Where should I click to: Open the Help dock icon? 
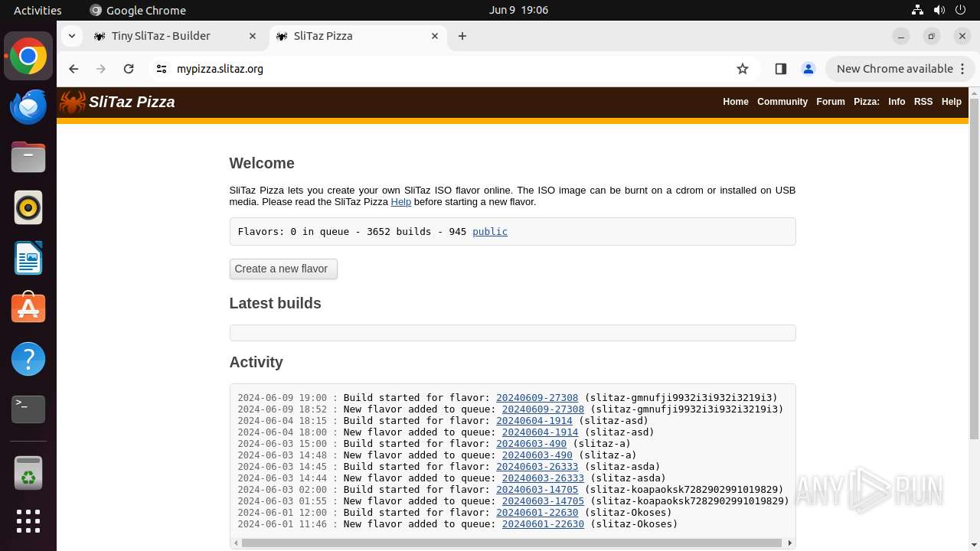pyautogui.click(x=28, y=359)
